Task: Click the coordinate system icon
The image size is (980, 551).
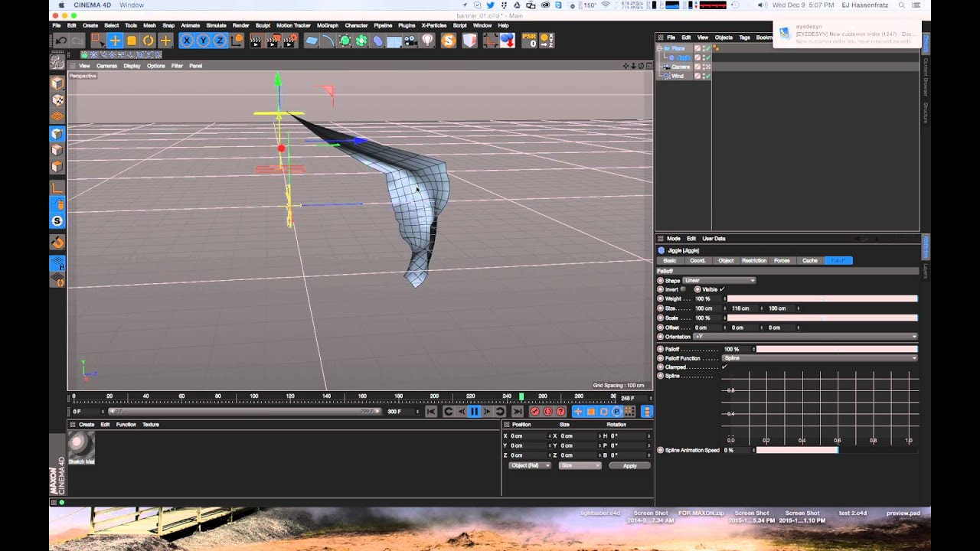Action: tap(237, 41)
